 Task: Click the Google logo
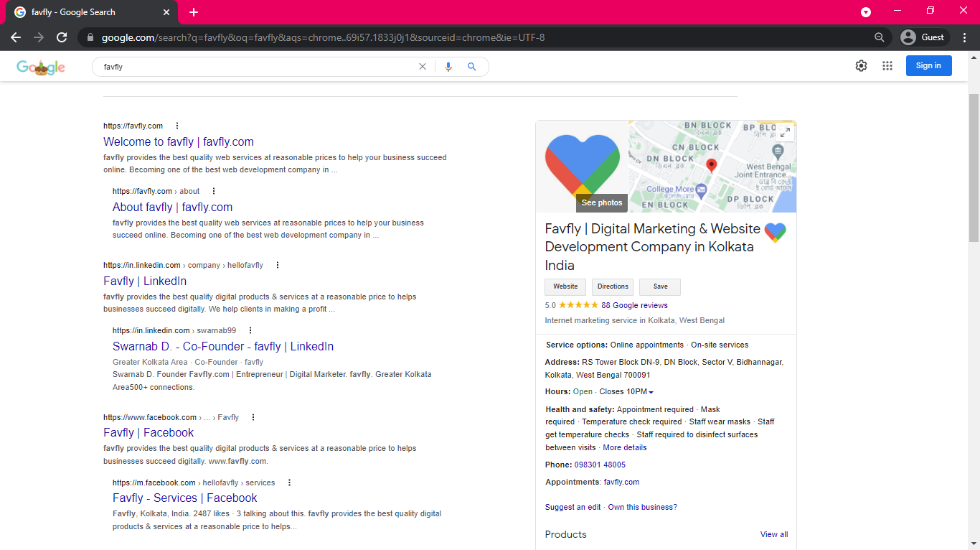(41, 67)
